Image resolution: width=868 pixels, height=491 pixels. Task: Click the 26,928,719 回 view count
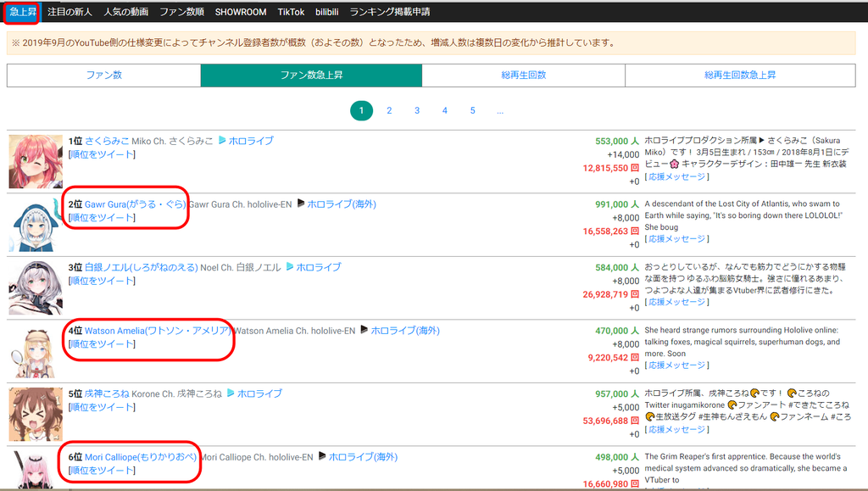tap(611, 294)
